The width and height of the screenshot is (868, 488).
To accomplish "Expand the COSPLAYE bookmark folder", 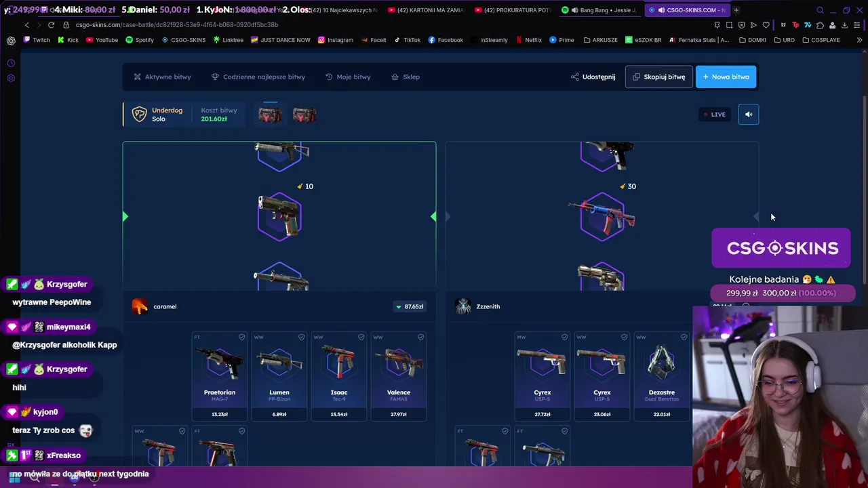I will 821,40.
